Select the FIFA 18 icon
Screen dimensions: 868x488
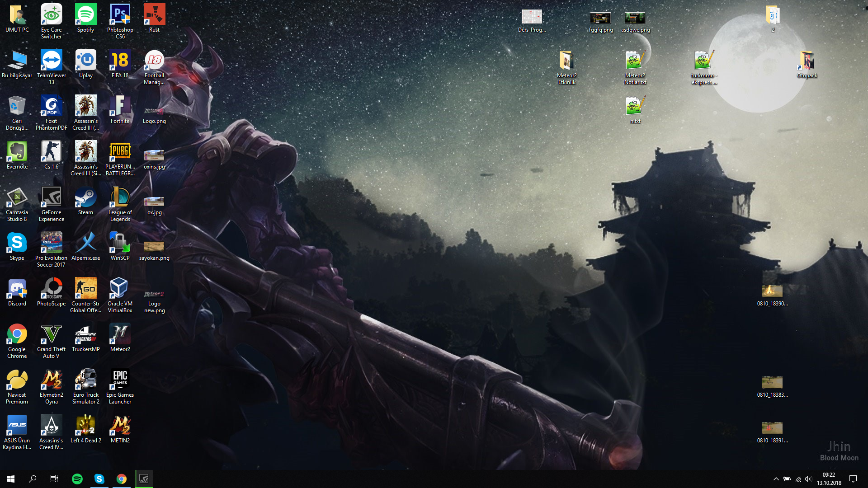pyautogui.click(x=120, y=64)
